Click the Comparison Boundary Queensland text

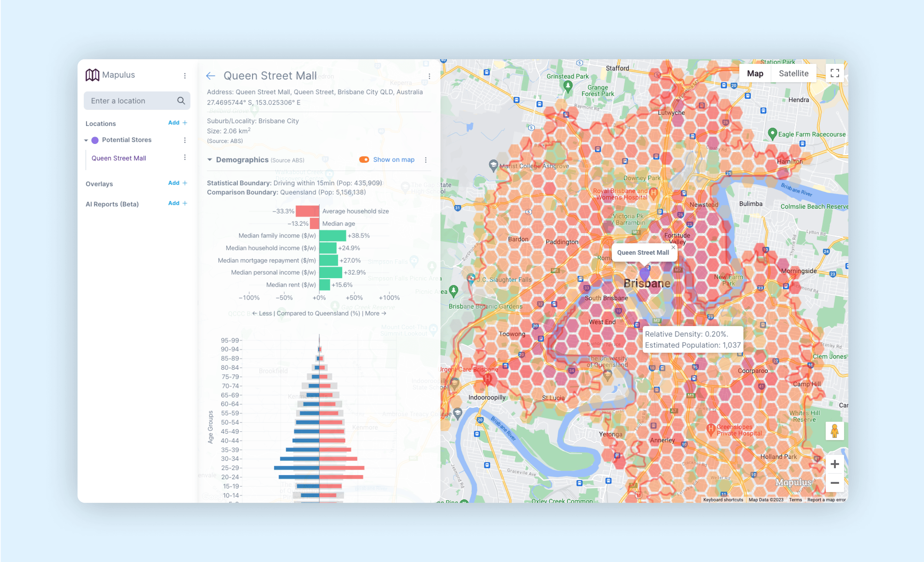[286, 192]
